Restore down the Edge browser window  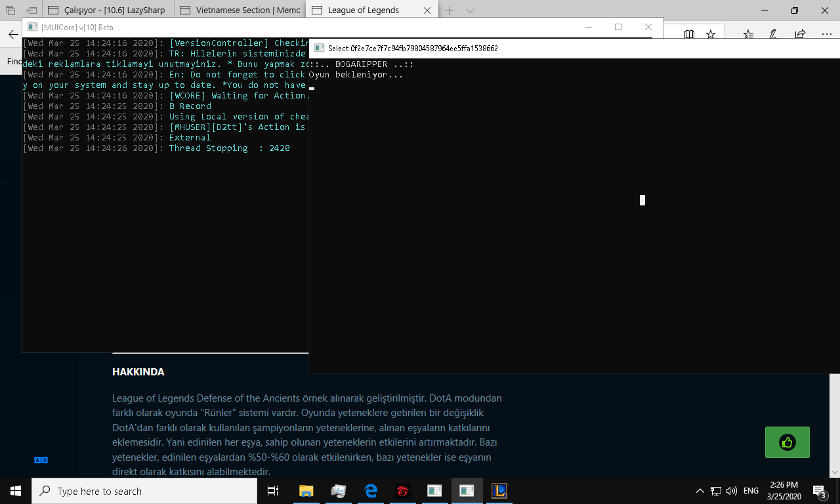795,10
